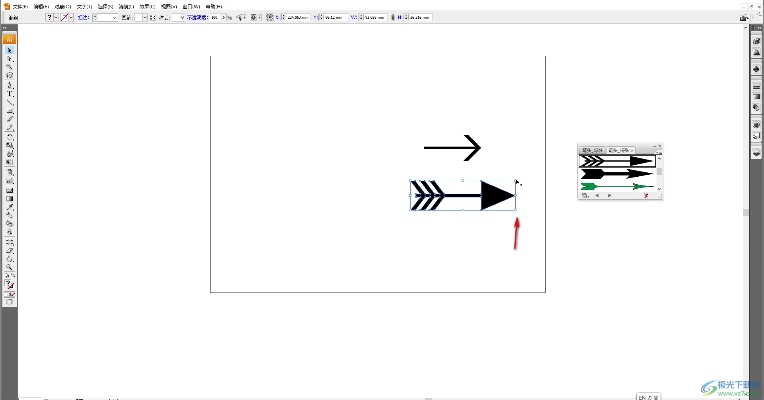Click the fill color swatch in control bar
The width and height of the screenshot is (764, 400).
49,18
